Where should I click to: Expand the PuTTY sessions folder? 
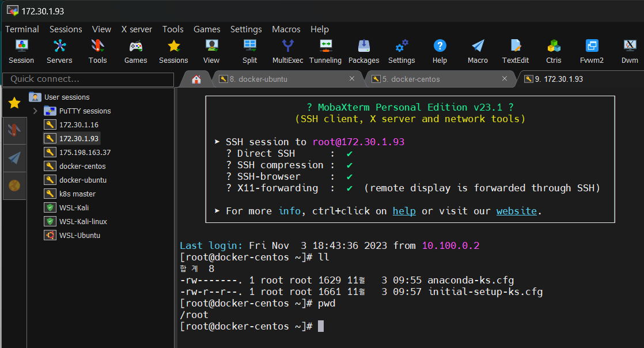click(35, 111)
